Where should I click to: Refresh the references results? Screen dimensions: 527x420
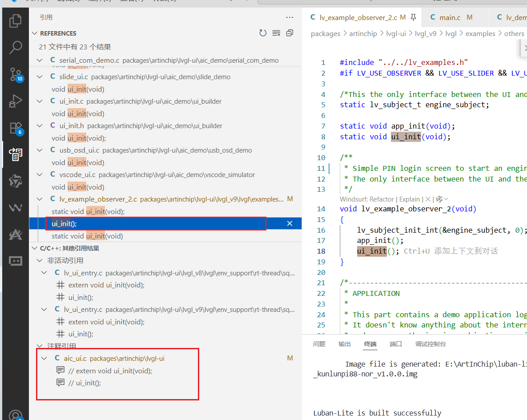point(263,33)
